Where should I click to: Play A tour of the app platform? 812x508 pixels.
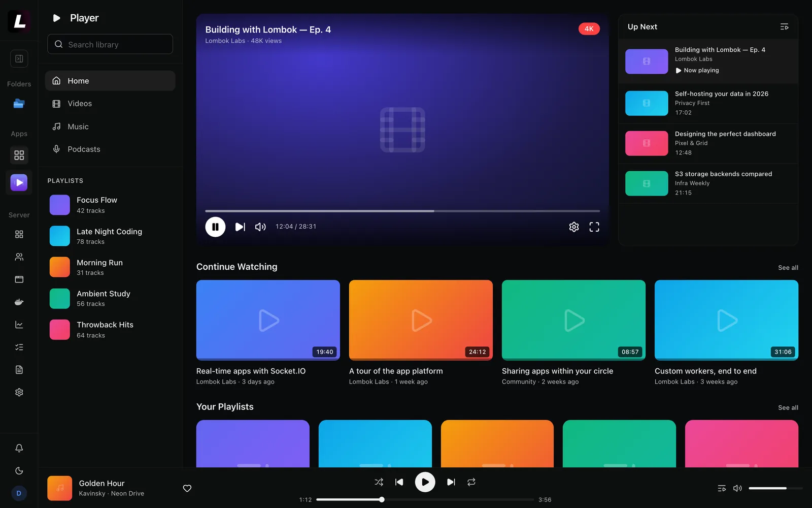421,320
